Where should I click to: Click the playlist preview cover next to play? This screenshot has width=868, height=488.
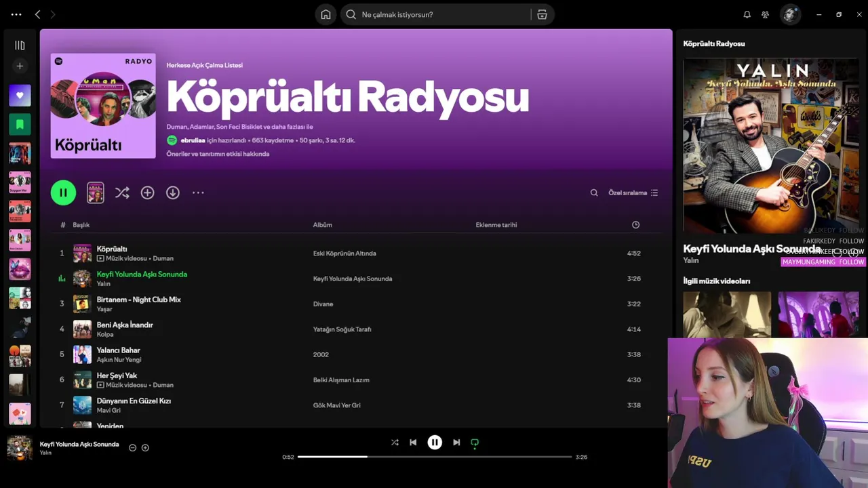click(96, 192)
